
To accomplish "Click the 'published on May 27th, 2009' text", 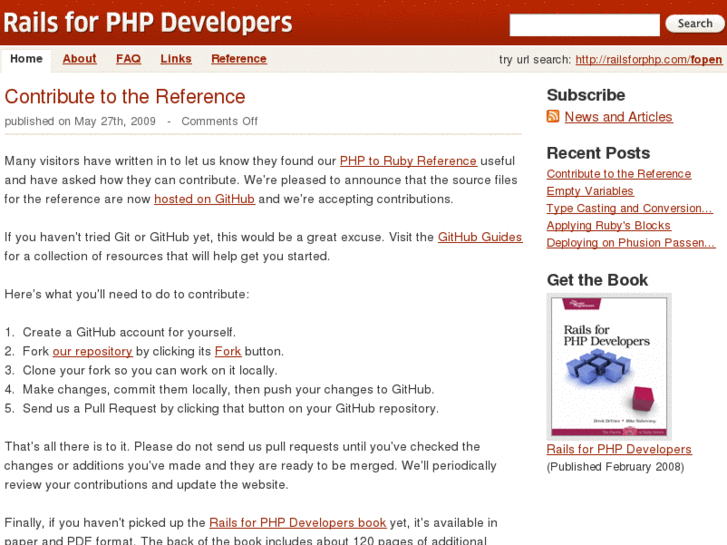I will click(x=80, y=122).
